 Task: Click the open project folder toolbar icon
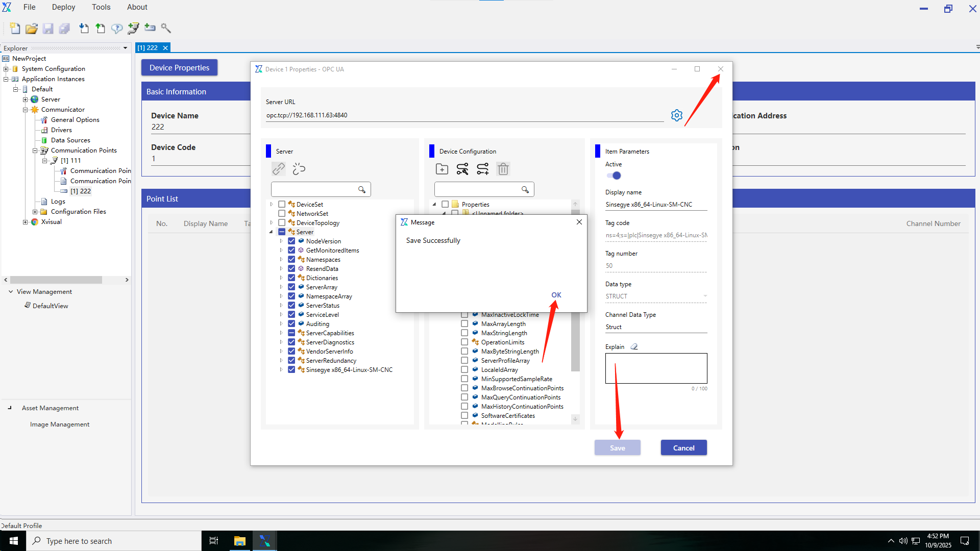pos(32,29)
